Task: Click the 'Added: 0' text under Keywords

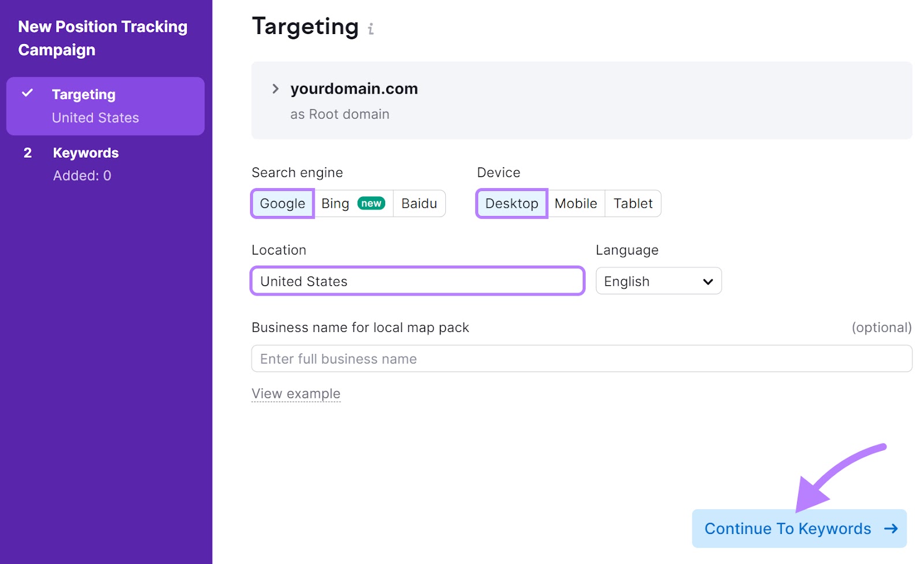Action: tap(82, 175)
